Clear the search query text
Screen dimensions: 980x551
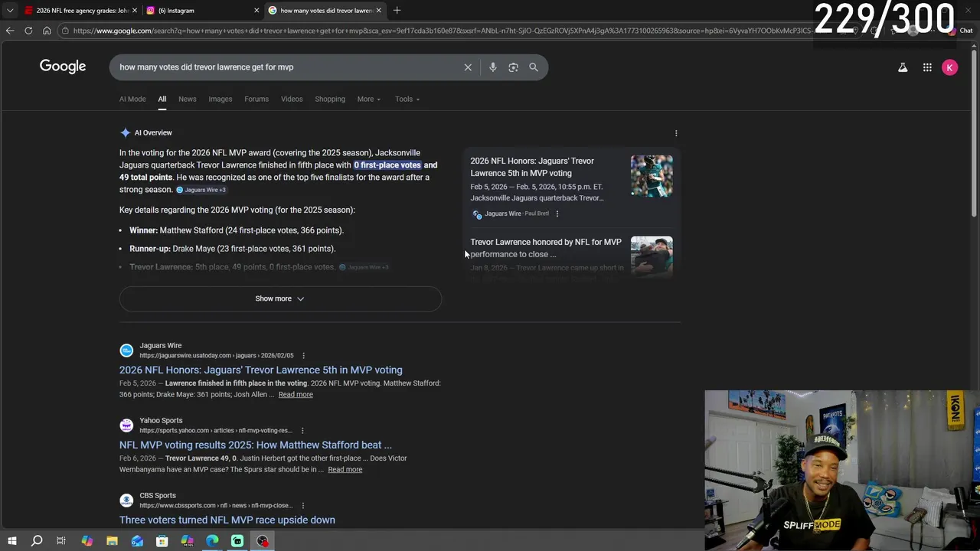click(468, 67)
